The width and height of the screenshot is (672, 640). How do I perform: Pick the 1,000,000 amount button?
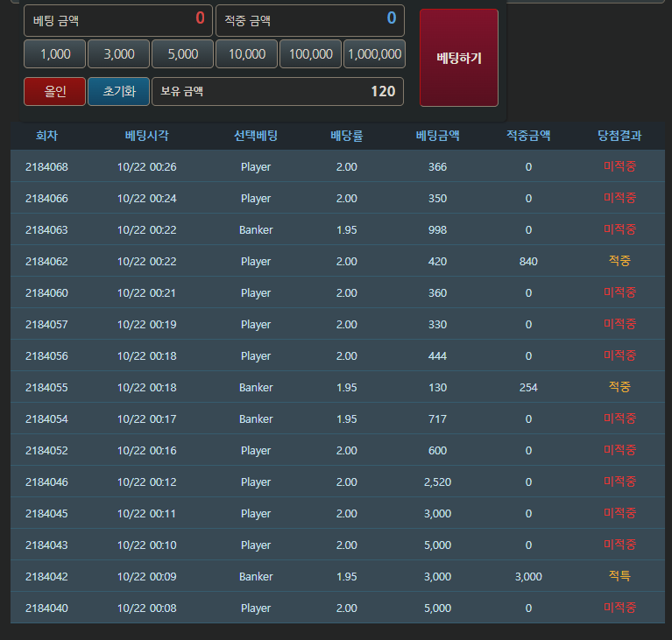pos(375,54)
